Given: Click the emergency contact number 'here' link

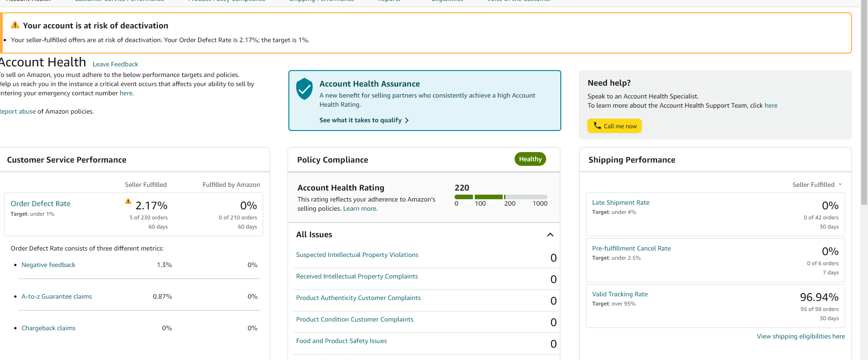Looking at the screenshot, I should (126, 93).
